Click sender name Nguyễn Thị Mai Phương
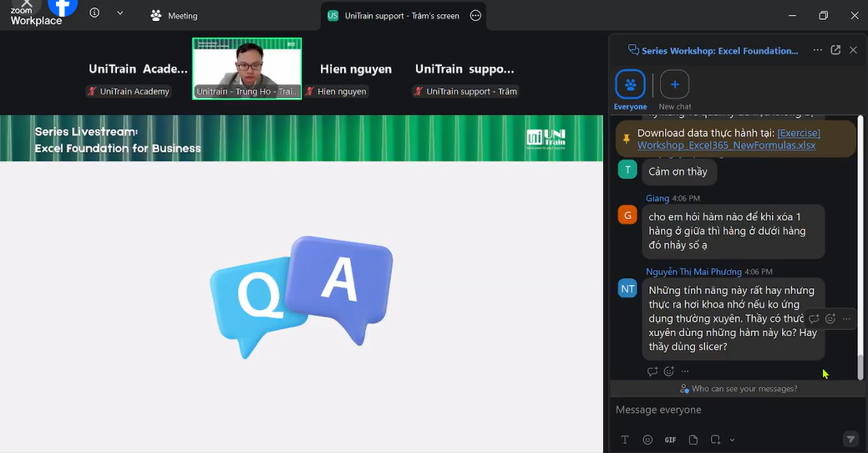Image resolution: width=868 pixels, height=453 pixels. point(693,272)
